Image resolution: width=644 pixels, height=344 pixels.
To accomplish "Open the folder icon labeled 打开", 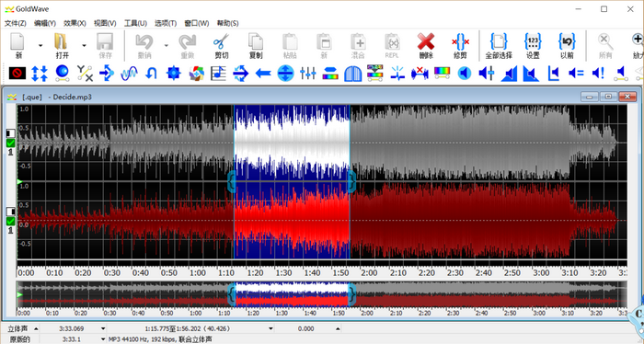I will [62, 45].
